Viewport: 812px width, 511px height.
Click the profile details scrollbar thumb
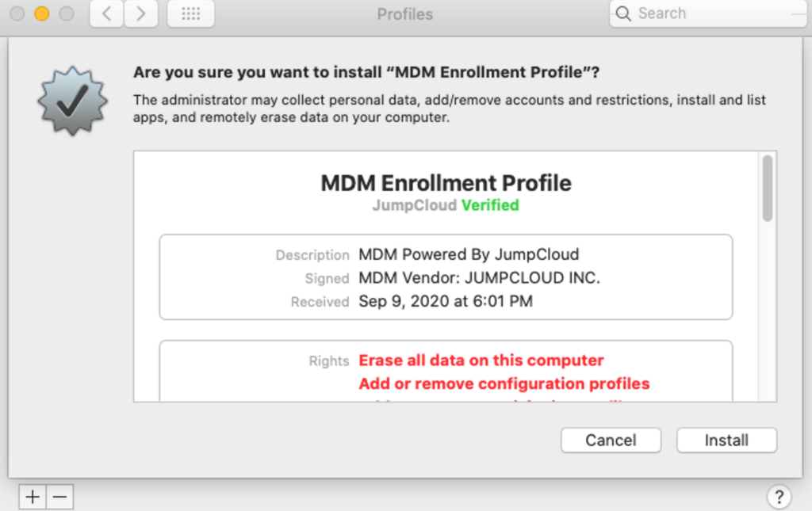767,189
